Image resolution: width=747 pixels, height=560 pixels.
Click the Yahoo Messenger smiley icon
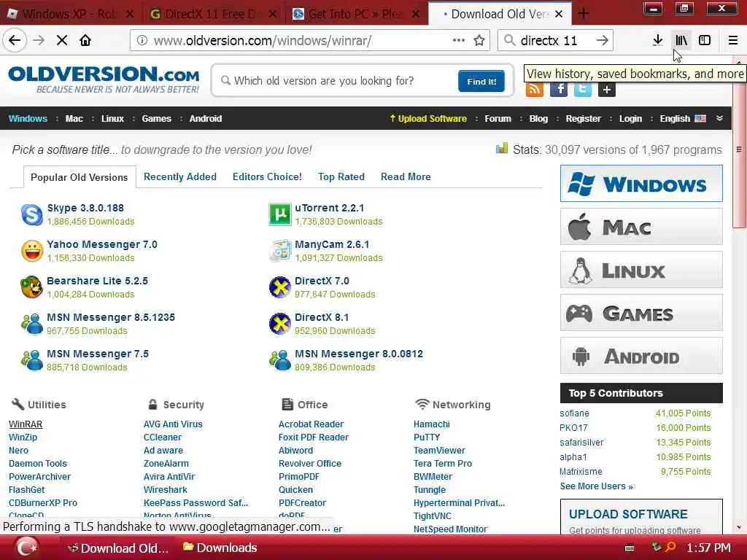pyautogui.click(x=32, y=251)
